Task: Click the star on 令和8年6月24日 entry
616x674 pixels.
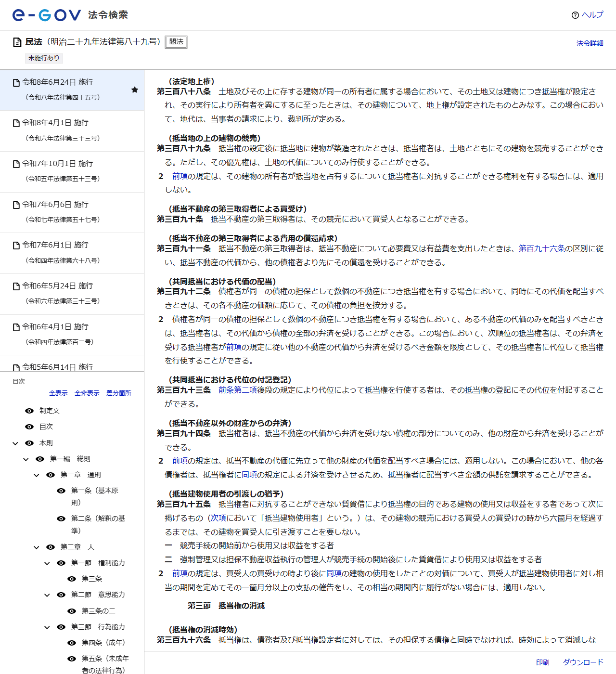Action: 135,90
